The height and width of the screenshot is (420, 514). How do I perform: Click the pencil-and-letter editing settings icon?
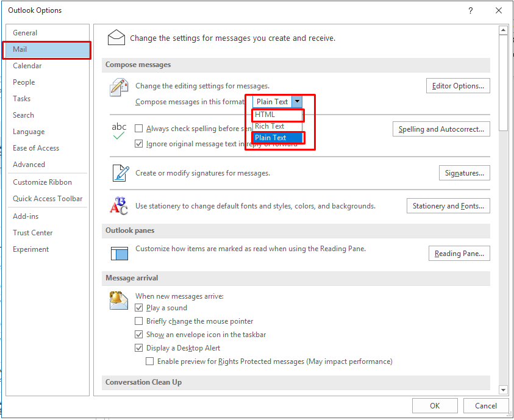[119, 87]
